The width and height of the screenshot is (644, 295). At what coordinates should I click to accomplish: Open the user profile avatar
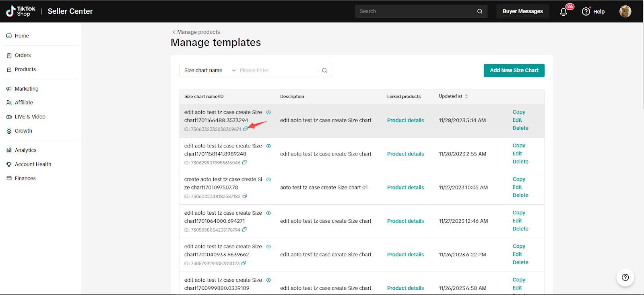(x=625, y=11)
